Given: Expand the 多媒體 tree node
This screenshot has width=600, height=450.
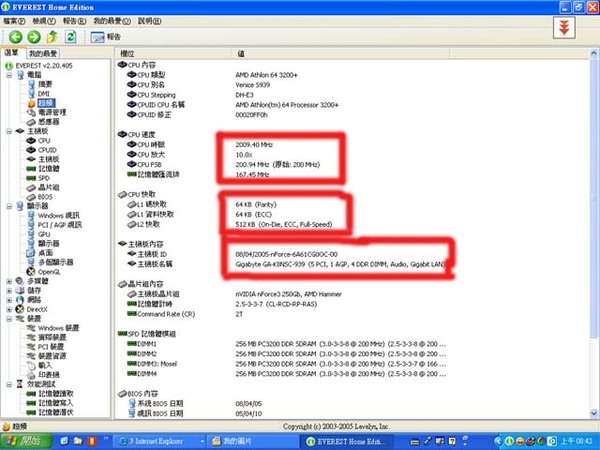Looking at the screenshot, I should 9,281.
